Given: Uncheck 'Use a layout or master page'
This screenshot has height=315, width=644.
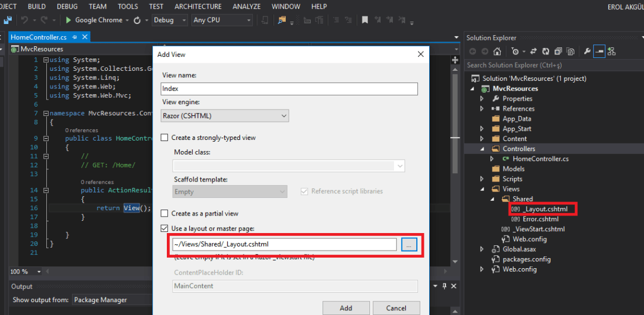Looking at the screenshot, I should tap(165, 228).
